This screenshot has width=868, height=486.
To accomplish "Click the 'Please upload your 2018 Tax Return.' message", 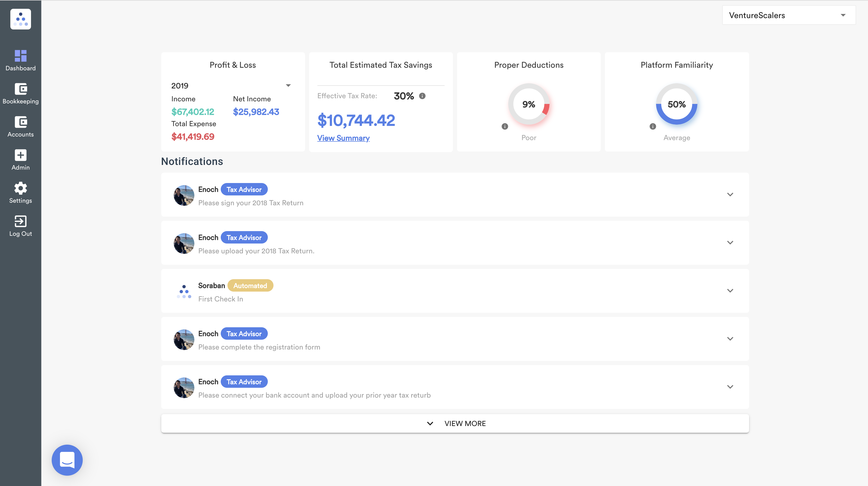I will (x=256, y=251).
